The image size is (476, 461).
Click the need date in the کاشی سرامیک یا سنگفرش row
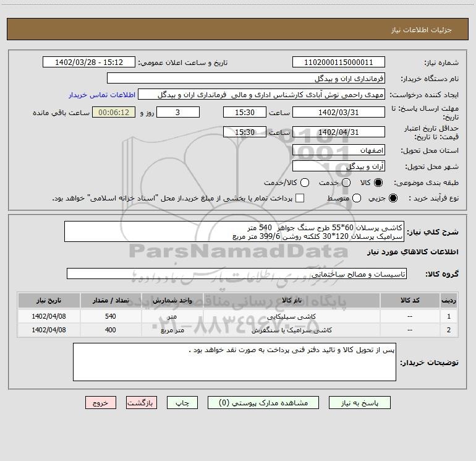point(49,330)
